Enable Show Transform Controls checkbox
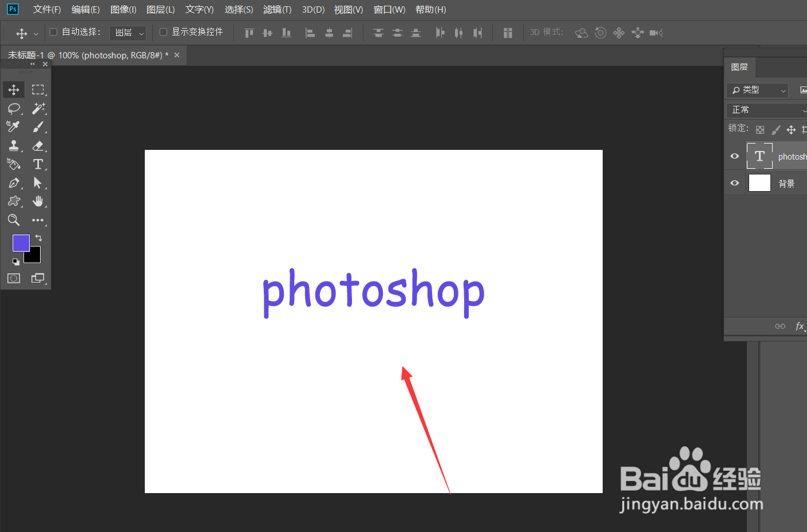807x532 pixels. tap(163, 32)
